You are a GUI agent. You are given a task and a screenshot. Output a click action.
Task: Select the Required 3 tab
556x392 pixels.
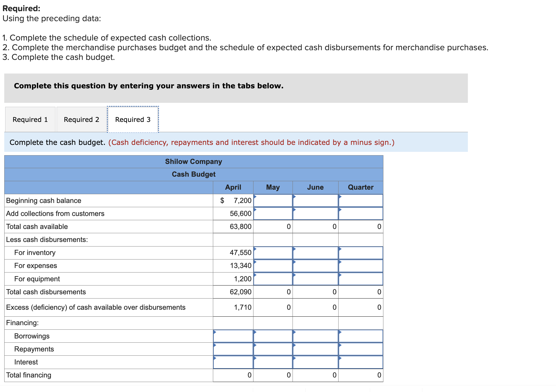click(x=132, y=119)
